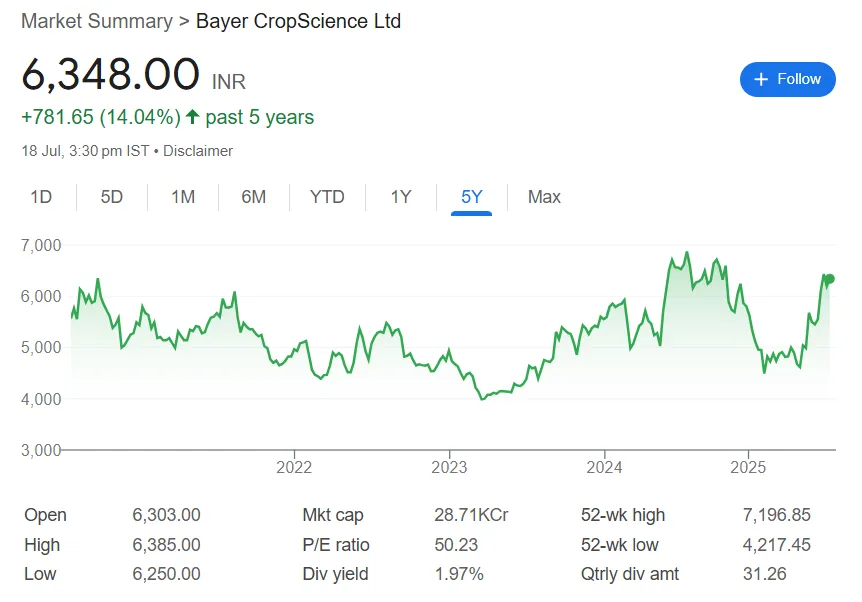
Task: Click the plus icon in Follow button
Action: point(761,79)
